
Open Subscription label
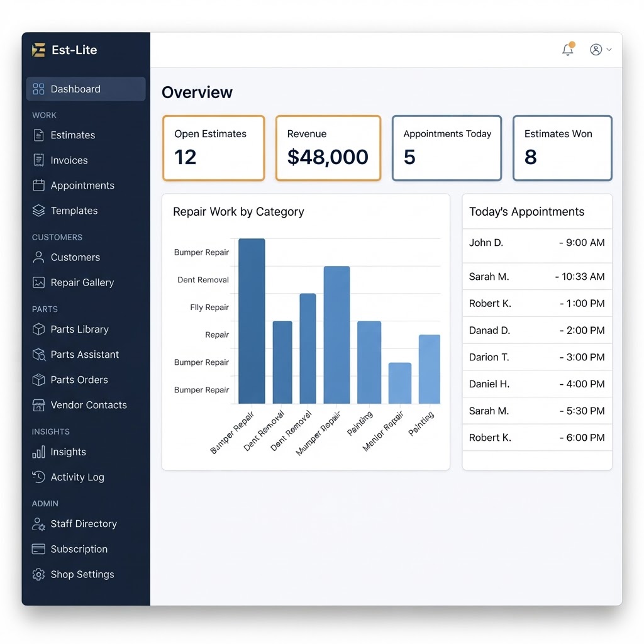click(79, 549)
